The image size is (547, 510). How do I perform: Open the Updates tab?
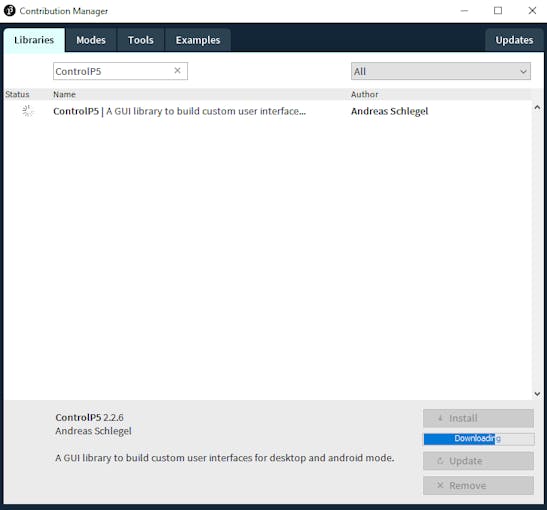click(514, 40)
